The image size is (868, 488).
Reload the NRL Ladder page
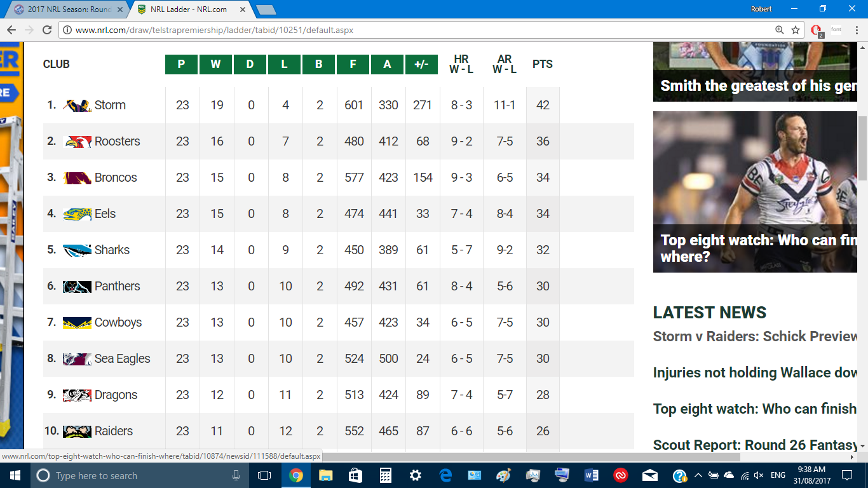(x=46, y=30)
